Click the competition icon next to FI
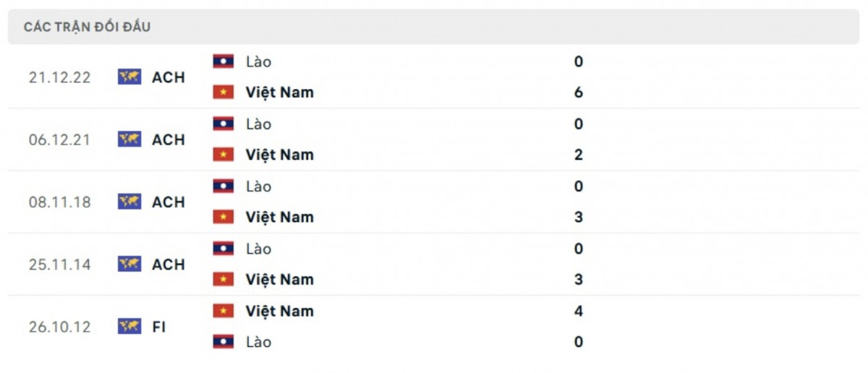 click(129, 327)
